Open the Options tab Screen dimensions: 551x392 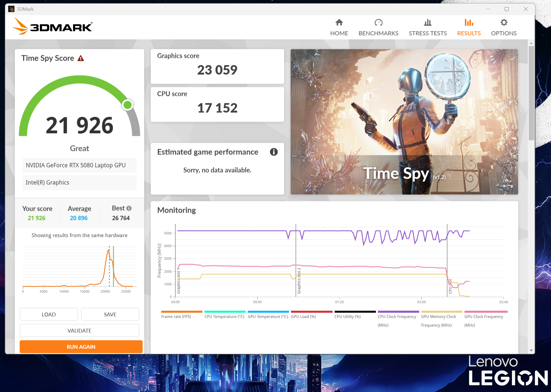pos(504,27)
